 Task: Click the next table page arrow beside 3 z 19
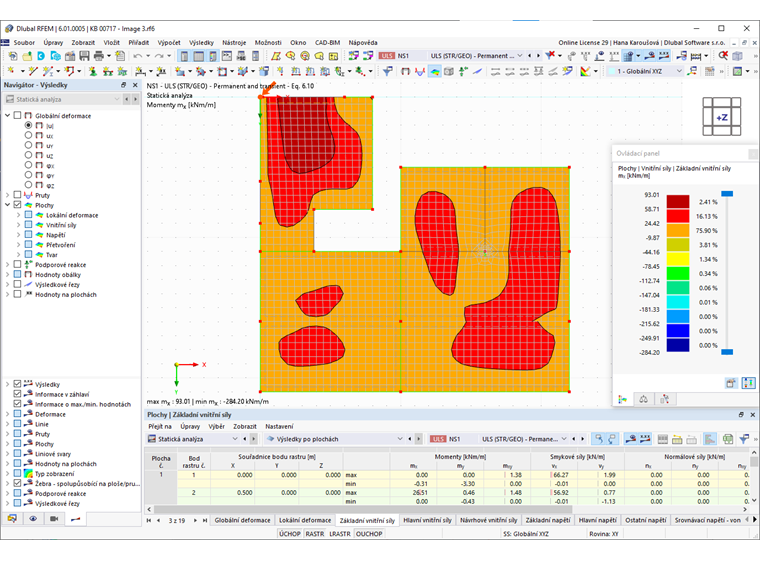click(195, 520)
